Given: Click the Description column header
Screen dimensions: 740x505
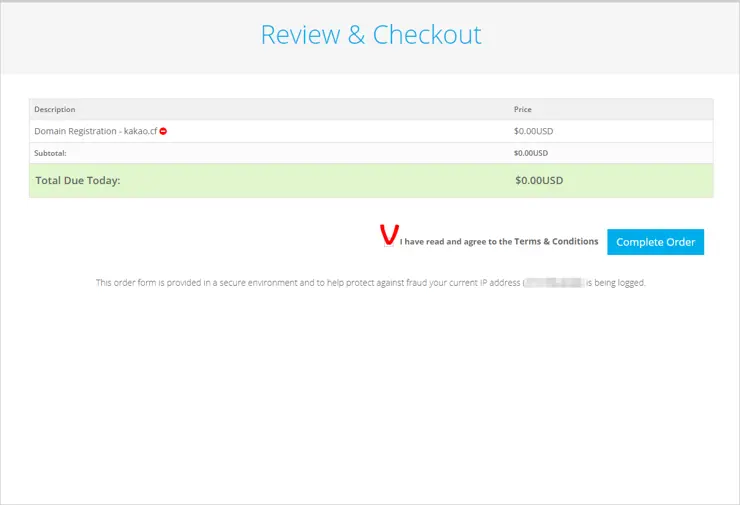Looking at the screenshot, I should pyautogui.click(x=55, y=109).
